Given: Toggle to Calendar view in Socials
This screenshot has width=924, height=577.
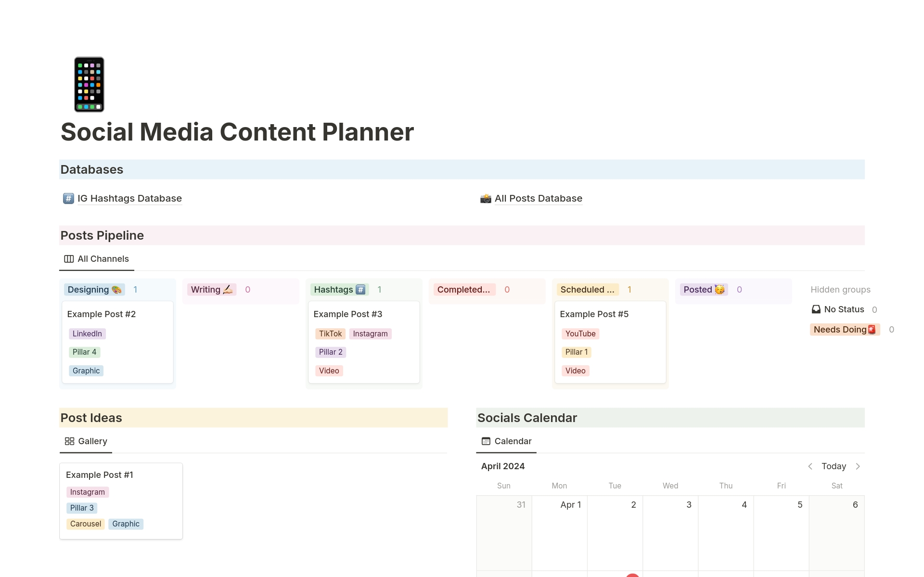Looking at the screenshot, I should pos(507,441).
